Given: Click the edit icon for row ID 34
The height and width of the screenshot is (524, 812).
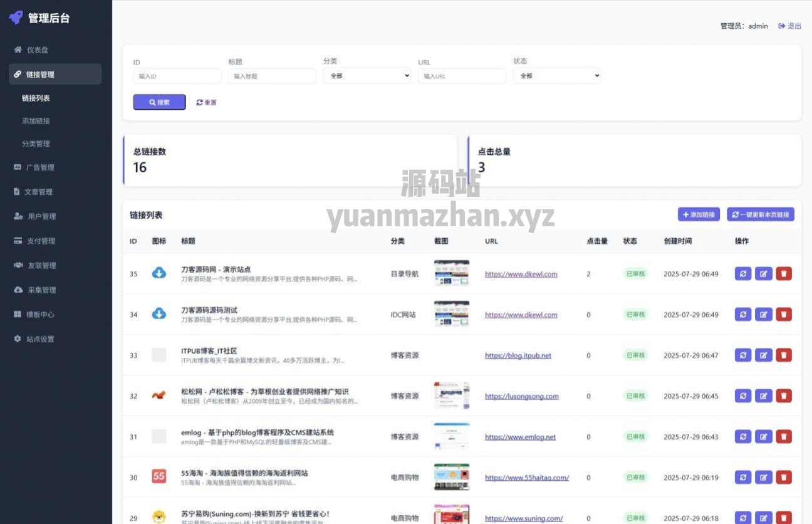Looking at the screenshot, I should (x=763, y=315).
